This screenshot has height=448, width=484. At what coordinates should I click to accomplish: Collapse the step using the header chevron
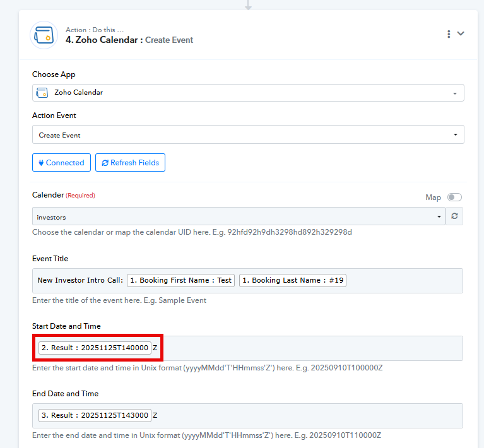(461, 34)
